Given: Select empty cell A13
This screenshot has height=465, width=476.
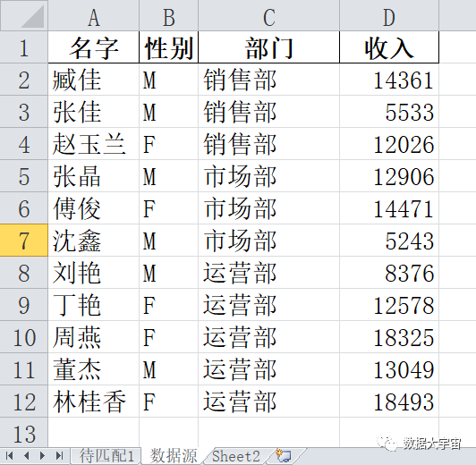Looking at the screenshot, I should tap(93, 433).
